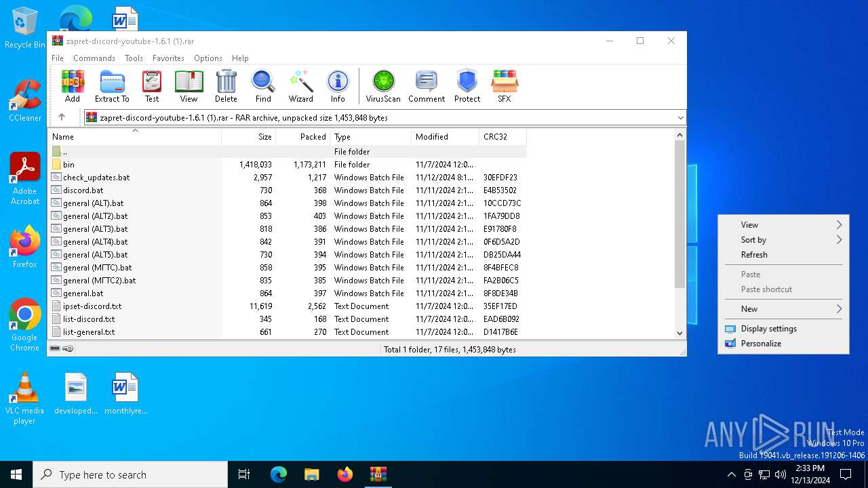Run the Test archive tool
This screenshot has height=488, width=868.
(152, 86)
